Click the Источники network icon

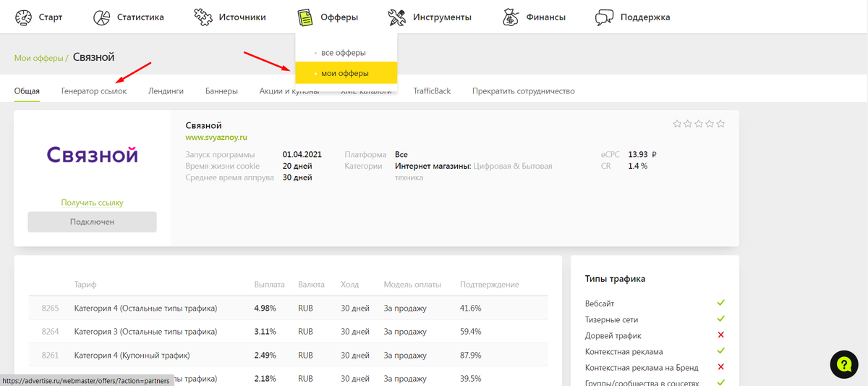tap(203, 17)
